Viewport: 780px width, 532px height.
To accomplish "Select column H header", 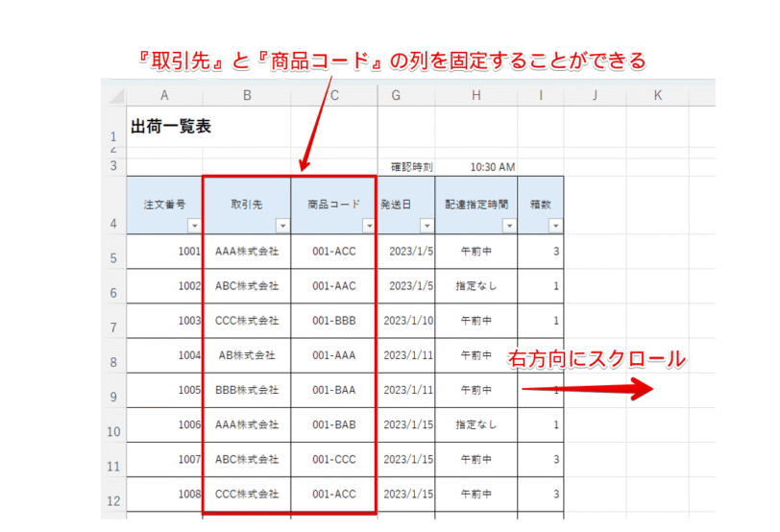I will coord(476,95).
